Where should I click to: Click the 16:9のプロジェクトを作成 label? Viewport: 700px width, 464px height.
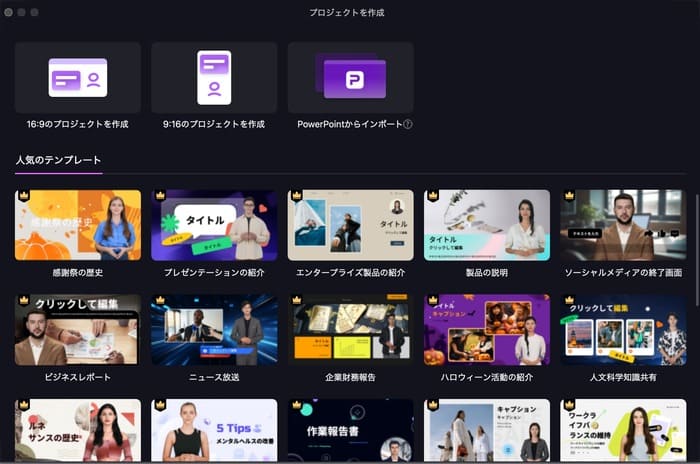78,124
